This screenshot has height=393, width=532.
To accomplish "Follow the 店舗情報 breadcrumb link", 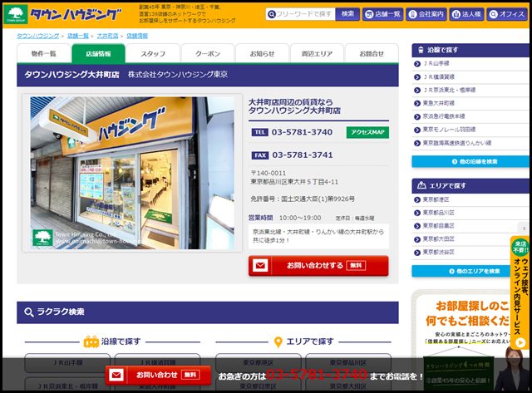I will (x=137, y=36).
